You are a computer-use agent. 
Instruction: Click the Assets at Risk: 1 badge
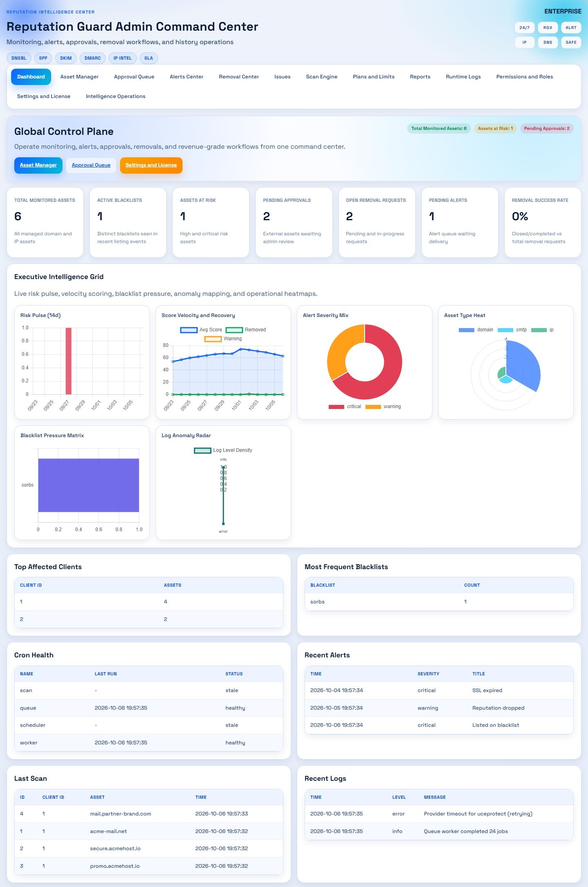click(495, 128)
